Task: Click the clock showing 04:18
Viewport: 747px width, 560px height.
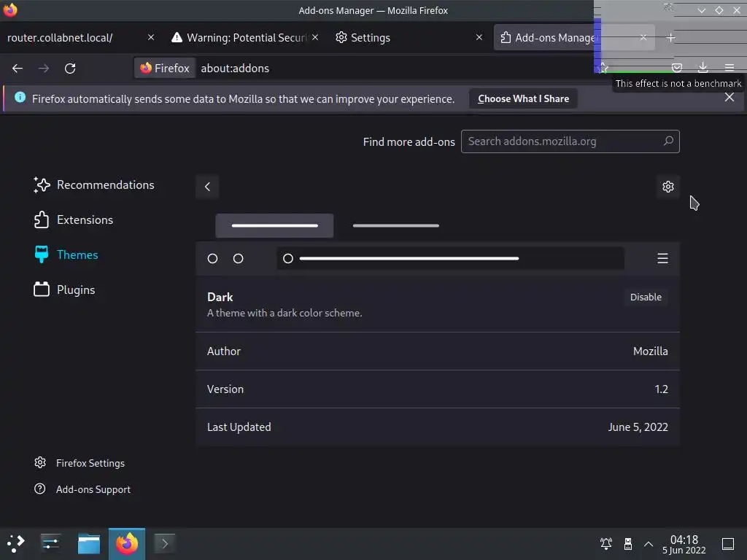Action: 684,544
